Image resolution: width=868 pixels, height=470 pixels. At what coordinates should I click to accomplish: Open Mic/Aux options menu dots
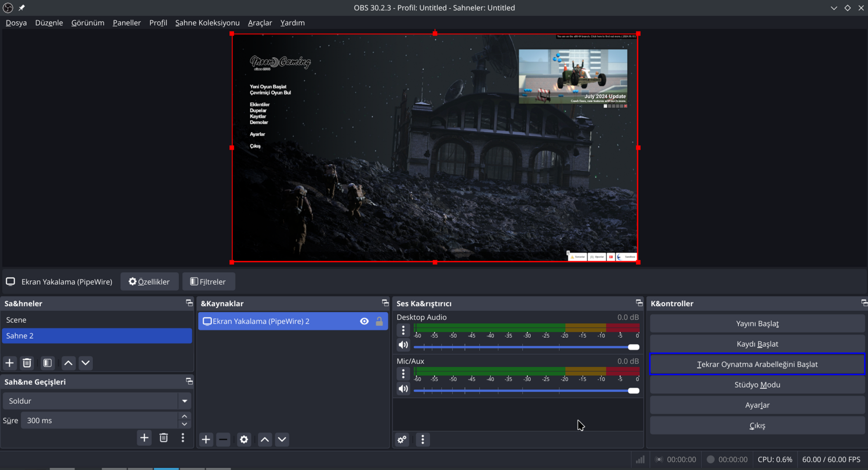(403, 374)
